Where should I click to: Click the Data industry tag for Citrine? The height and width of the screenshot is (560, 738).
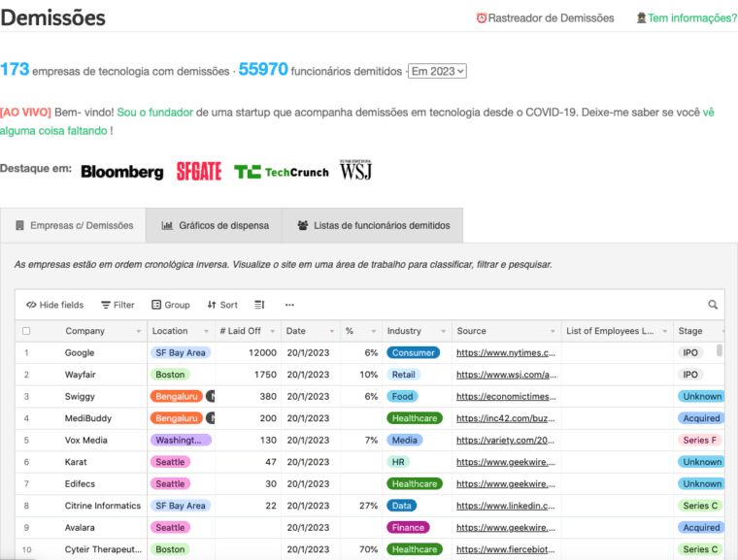point(401,506)
